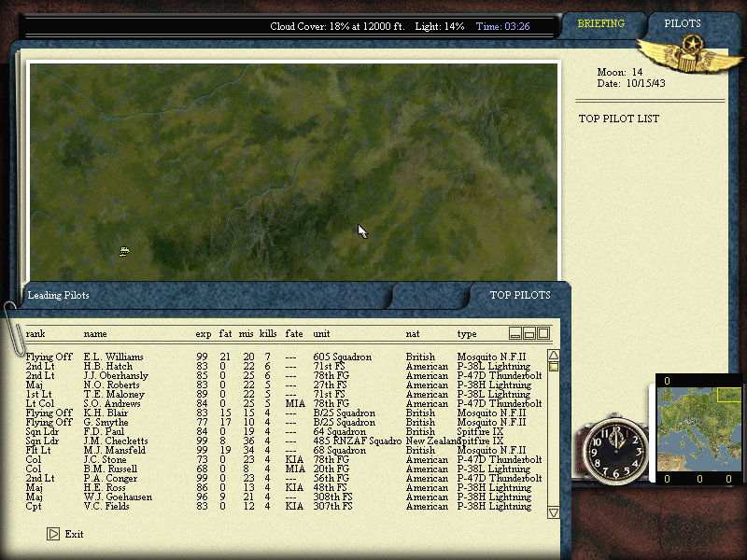
Task: Click the yellow view rectangle on the minimap
Action: pos(729,395)
